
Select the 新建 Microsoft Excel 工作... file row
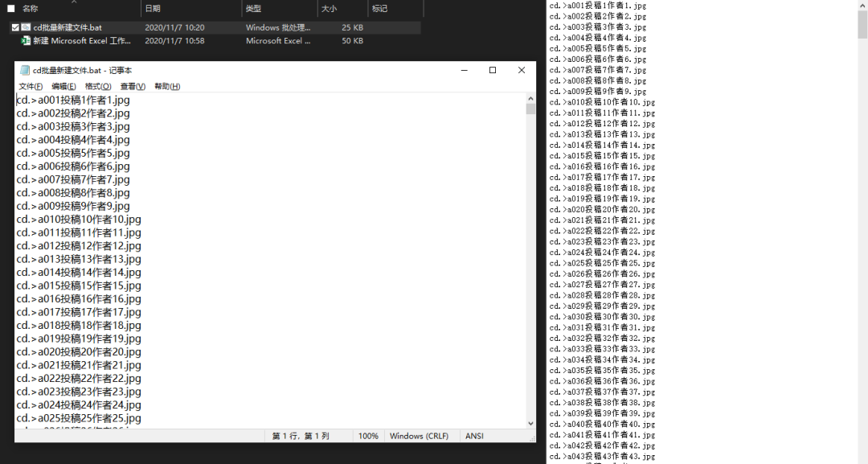(215, 40)
